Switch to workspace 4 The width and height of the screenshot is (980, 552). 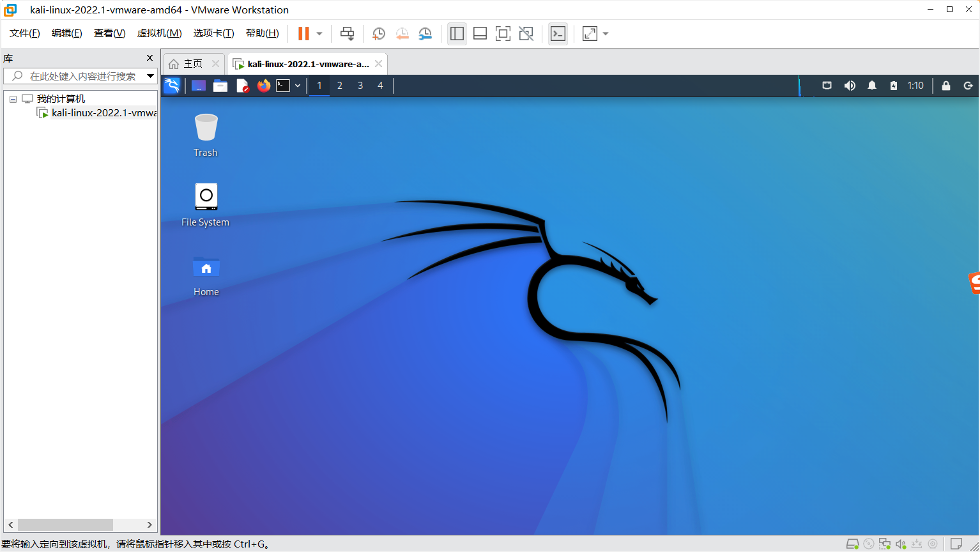(381, 86)
